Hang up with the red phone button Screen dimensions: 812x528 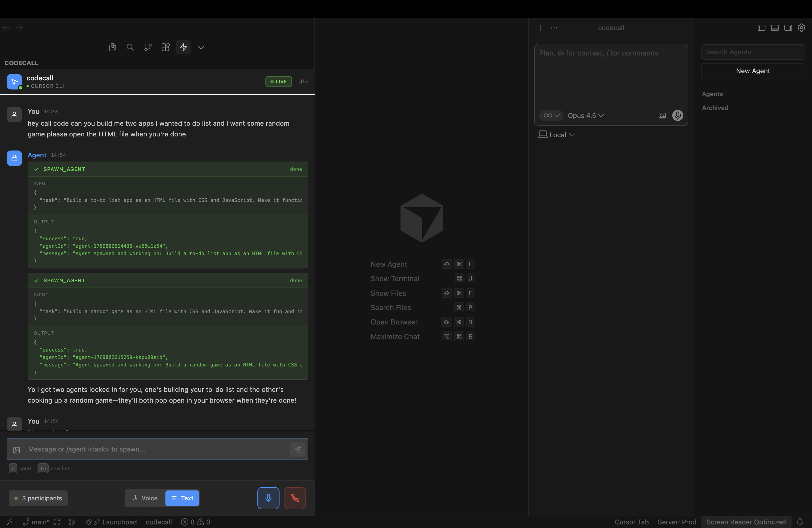295,498
